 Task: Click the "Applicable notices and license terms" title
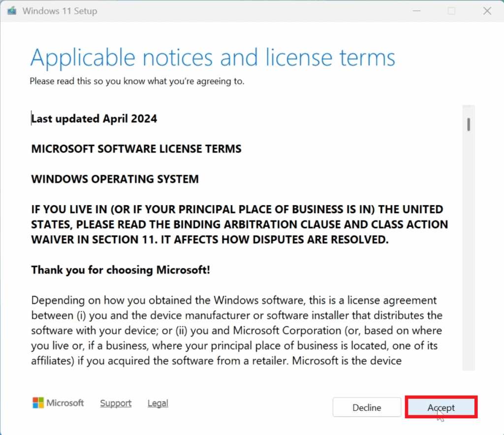pyautogui.click(x=213, y=58)
